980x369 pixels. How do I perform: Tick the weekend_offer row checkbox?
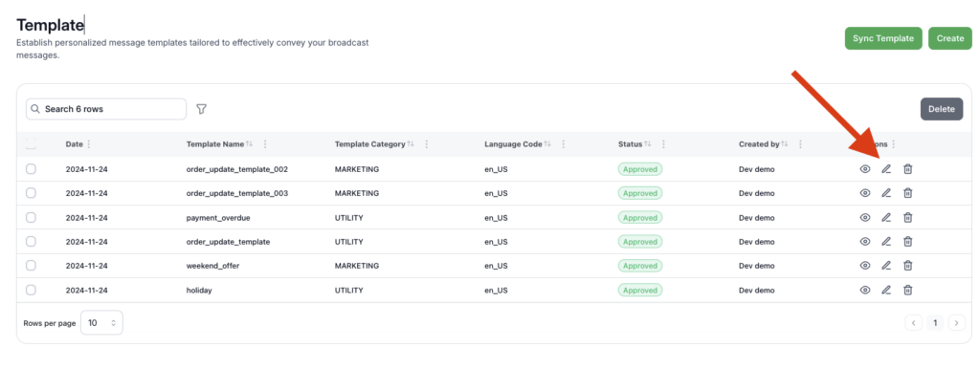click(31, 266)
